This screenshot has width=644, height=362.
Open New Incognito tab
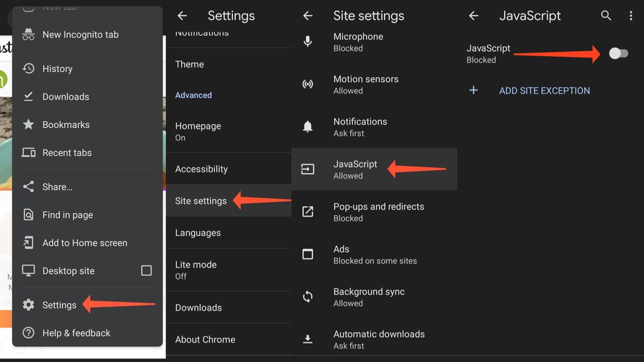click(80, 35)
